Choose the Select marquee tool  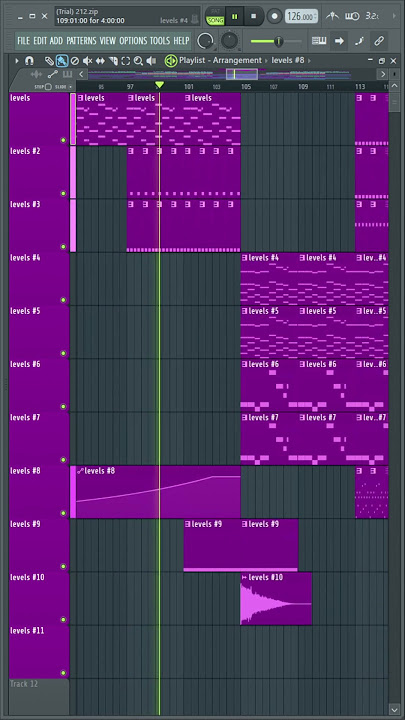coord(125,61)
